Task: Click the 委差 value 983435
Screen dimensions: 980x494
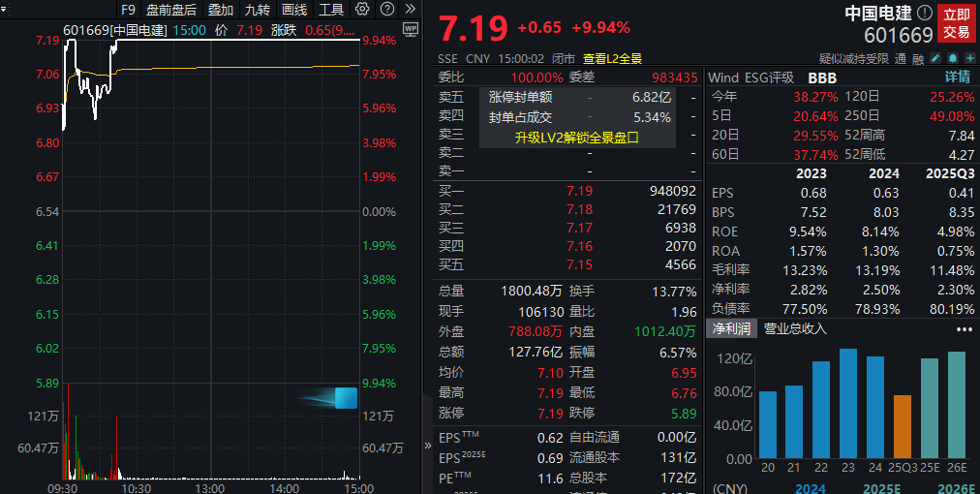Action: pos(674,77)
